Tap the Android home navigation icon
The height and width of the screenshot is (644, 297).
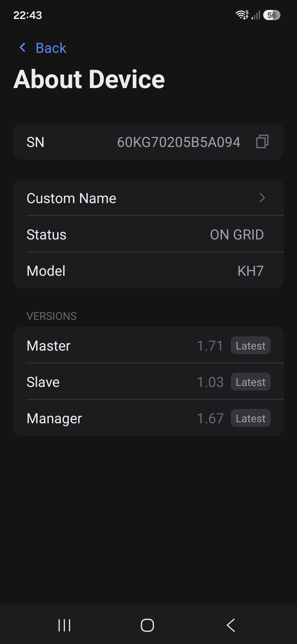(x=147, y=625)
